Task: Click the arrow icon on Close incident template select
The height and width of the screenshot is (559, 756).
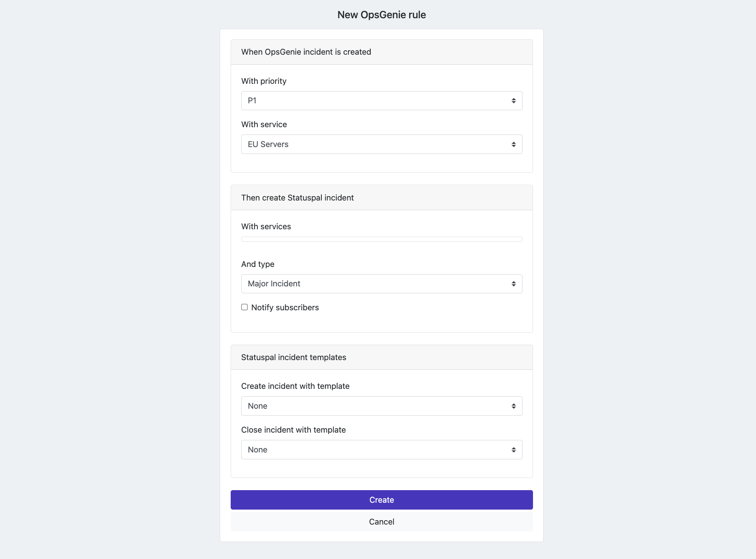Action: point(514,450)
